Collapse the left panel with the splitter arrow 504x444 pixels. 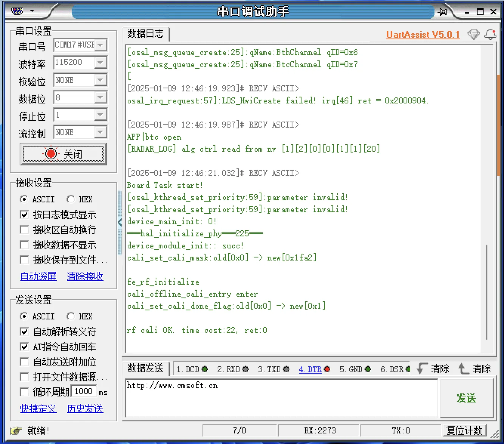tap(120, 222)
